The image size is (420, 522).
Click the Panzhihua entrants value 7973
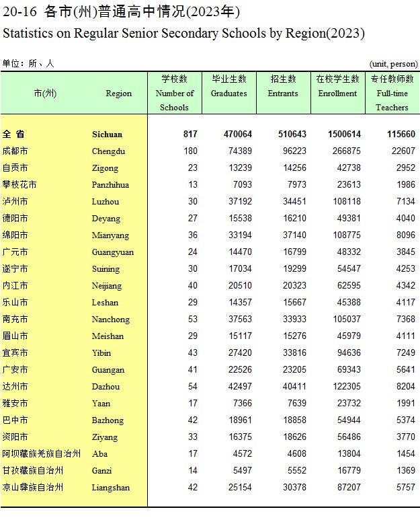pos(297,184)
